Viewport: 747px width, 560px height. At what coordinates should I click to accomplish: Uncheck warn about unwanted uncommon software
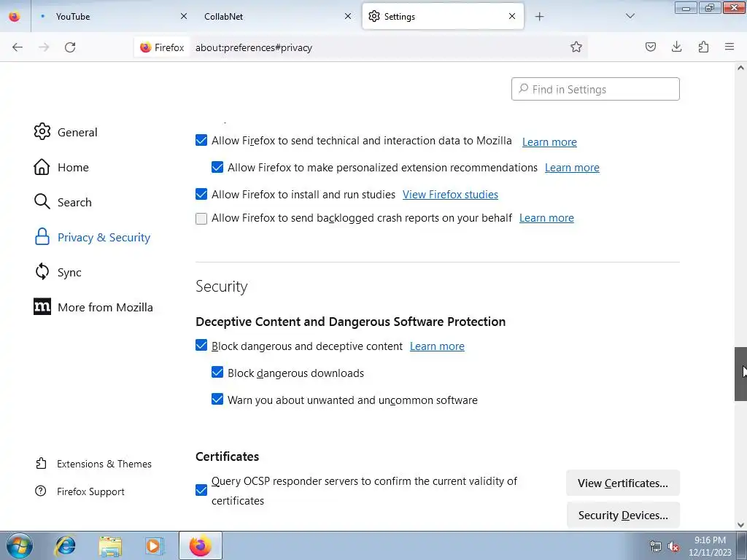coord(217,399)
